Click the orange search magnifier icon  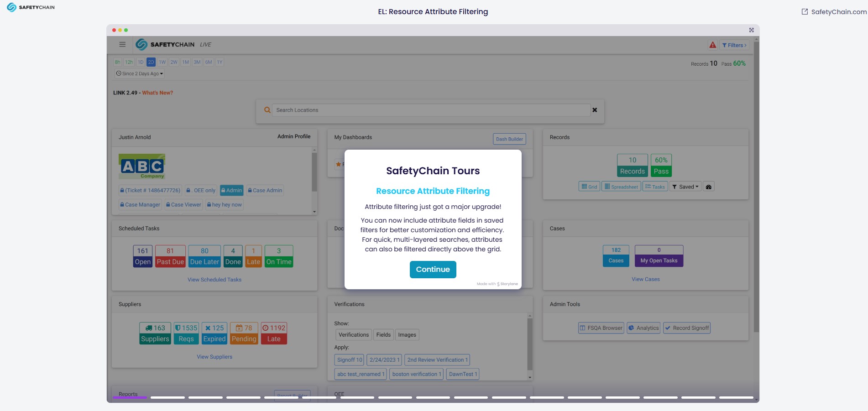[x=267, y=110]
